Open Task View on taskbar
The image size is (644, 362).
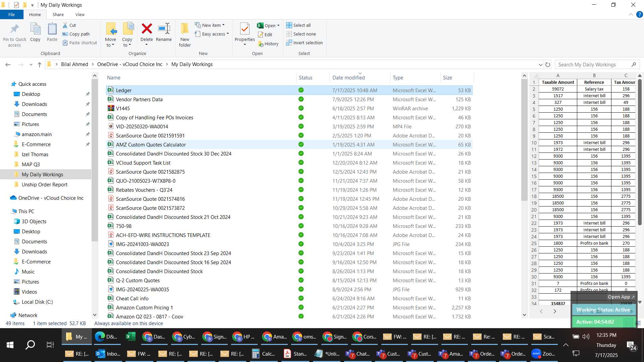[x=50, y=345]
